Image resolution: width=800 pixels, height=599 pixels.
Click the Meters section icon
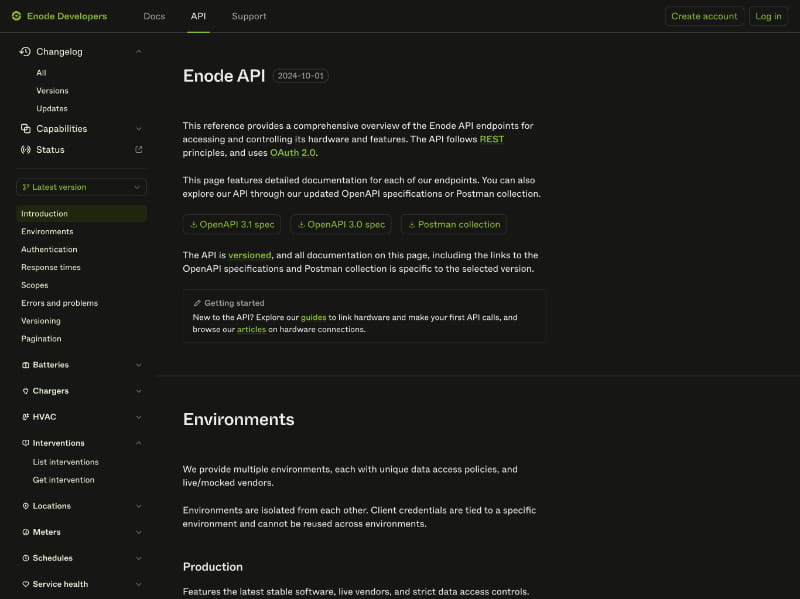pyautogui.click(x=26, y=532)
